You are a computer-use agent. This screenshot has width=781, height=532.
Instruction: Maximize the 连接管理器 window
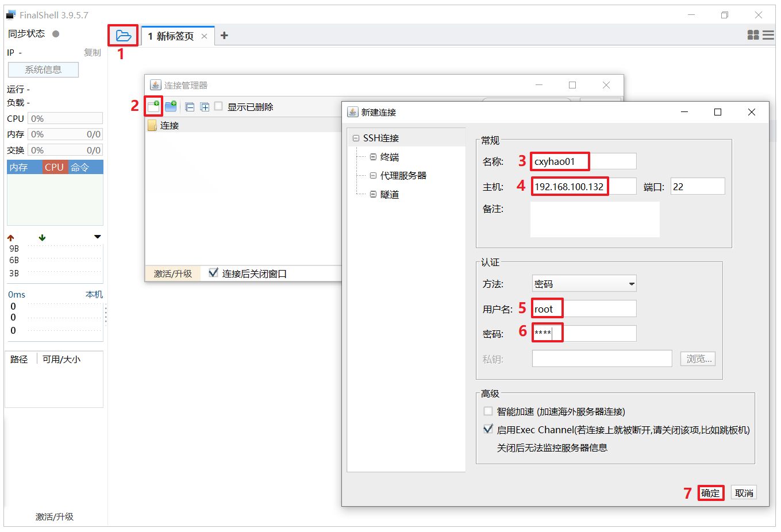click(572, 85)
